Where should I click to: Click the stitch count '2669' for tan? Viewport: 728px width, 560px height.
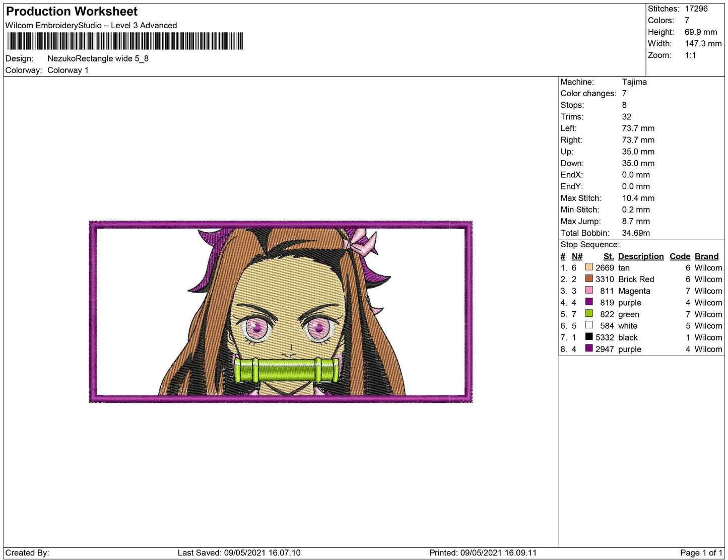pyautogui.click(x=605, y=268)
